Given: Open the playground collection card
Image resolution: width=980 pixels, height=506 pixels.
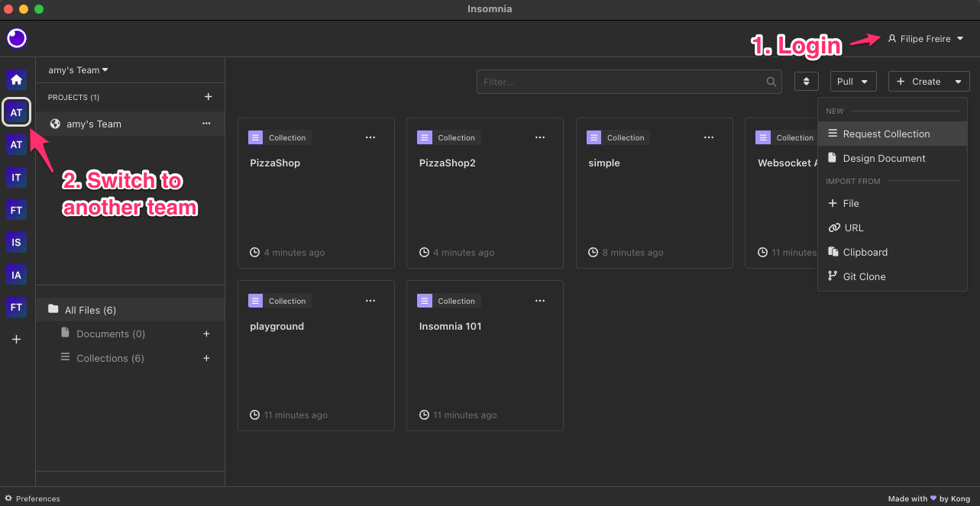Looking at the screenshot, I should click(316, 356).
